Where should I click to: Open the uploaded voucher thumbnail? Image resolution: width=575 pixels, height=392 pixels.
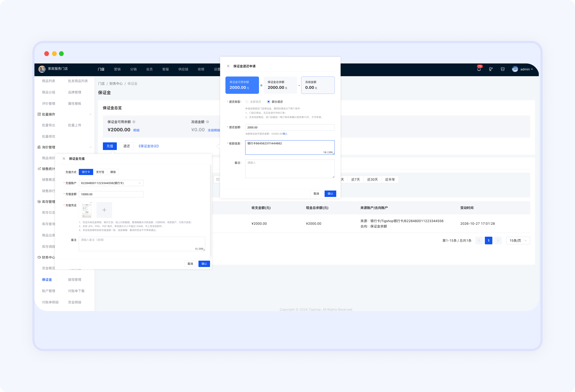[x=87, y=210]
